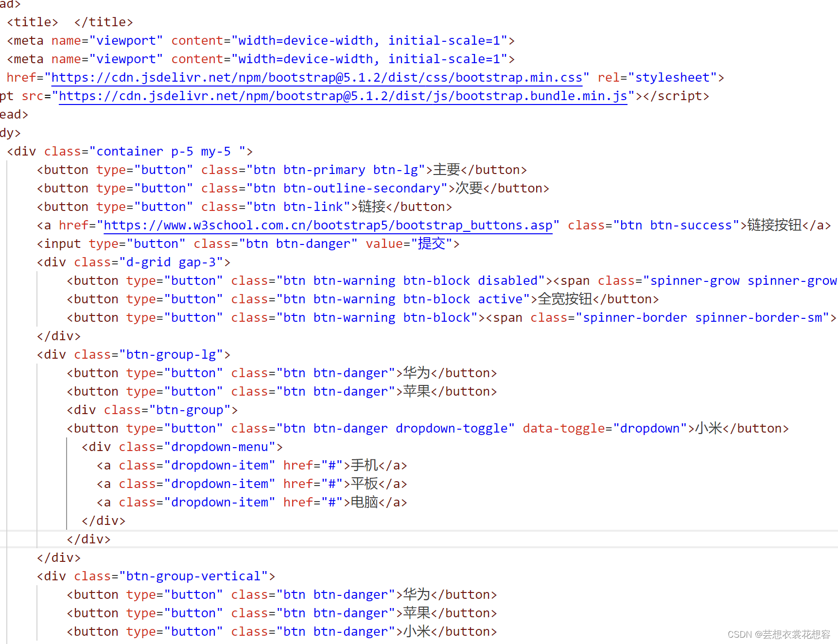The height and width of the screenshot is (644, 838).
Task: Click the spinner-border spinner-border-sm line
Action: [x=452, y=318]
